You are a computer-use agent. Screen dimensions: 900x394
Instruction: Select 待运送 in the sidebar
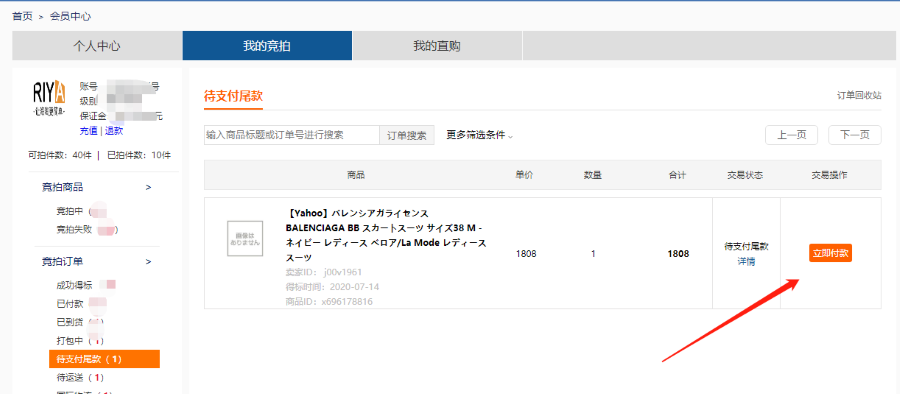click(x=80, y=378)
